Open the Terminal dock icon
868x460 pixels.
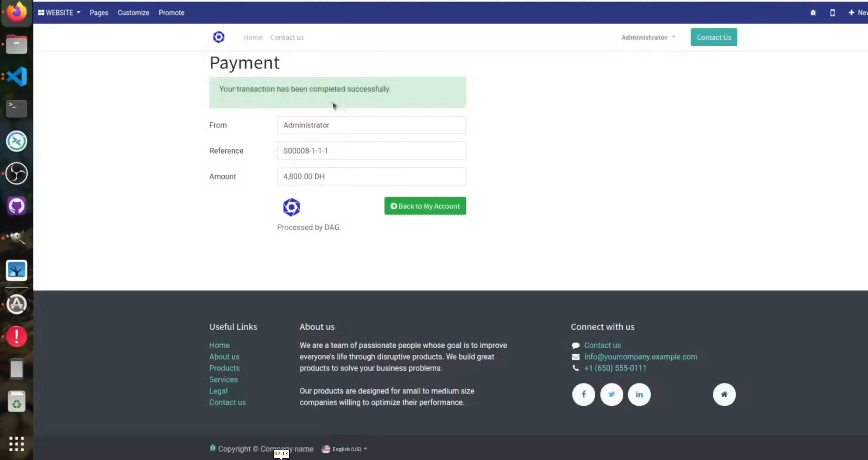tap(17, 108)
